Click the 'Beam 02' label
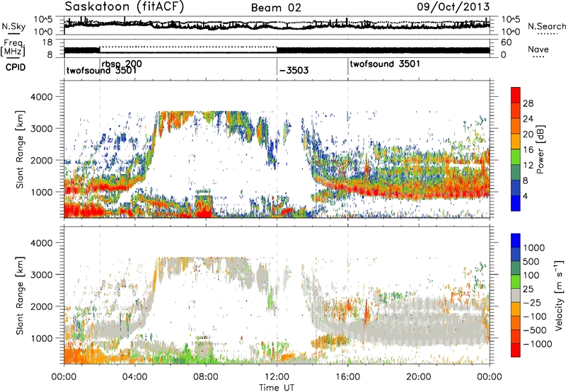566x392 pixels. 276,8
